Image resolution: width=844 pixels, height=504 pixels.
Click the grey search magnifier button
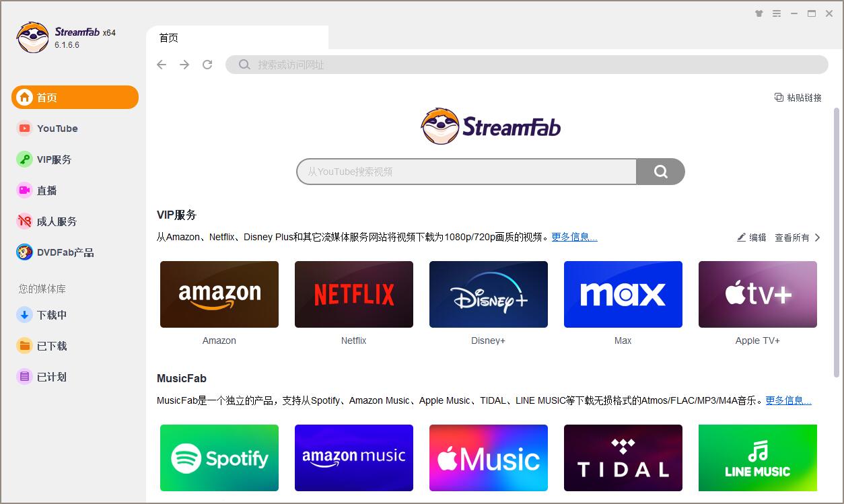661,172
